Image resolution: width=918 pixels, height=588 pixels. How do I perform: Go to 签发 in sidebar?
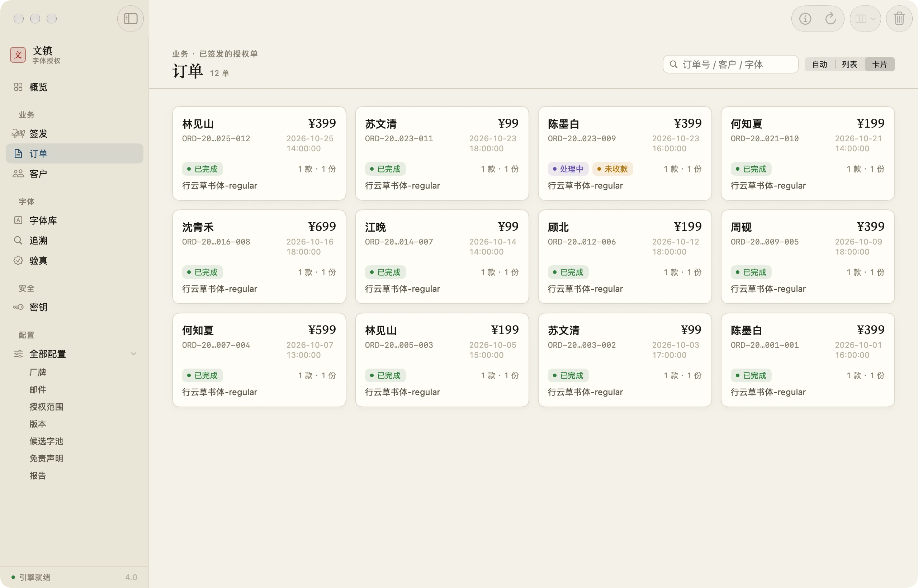(75, 134)
